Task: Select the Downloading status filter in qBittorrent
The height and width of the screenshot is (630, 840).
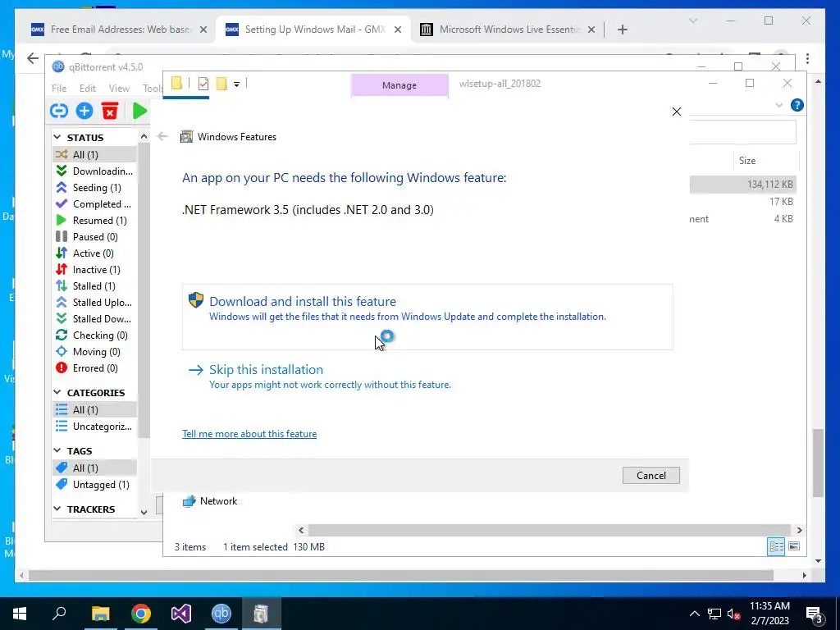Action: coord(95,171)
